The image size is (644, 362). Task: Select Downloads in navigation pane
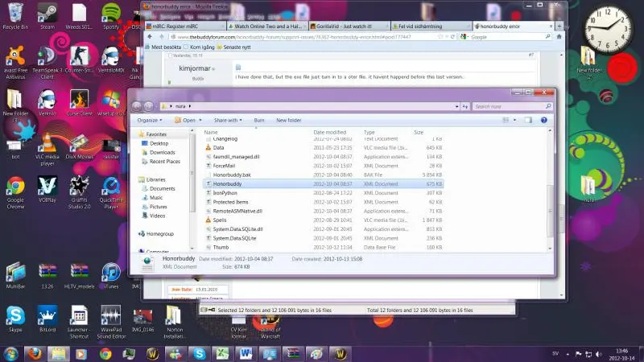pos(162,152)
